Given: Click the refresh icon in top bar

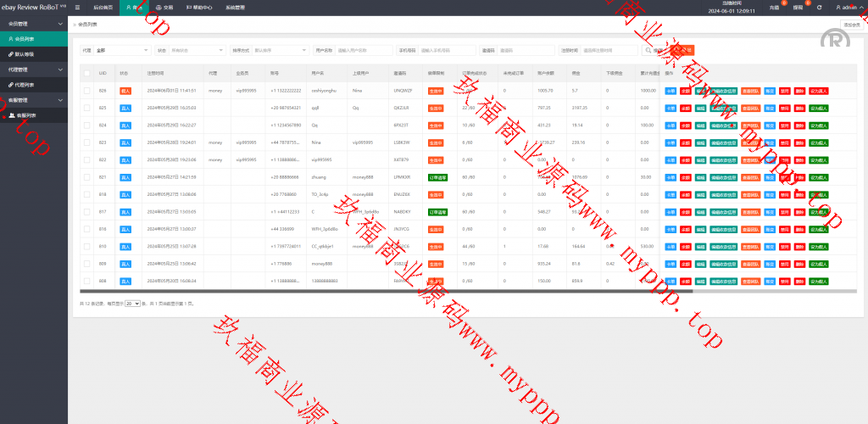Looking at the screenshot, I should (x=819, y=7).
